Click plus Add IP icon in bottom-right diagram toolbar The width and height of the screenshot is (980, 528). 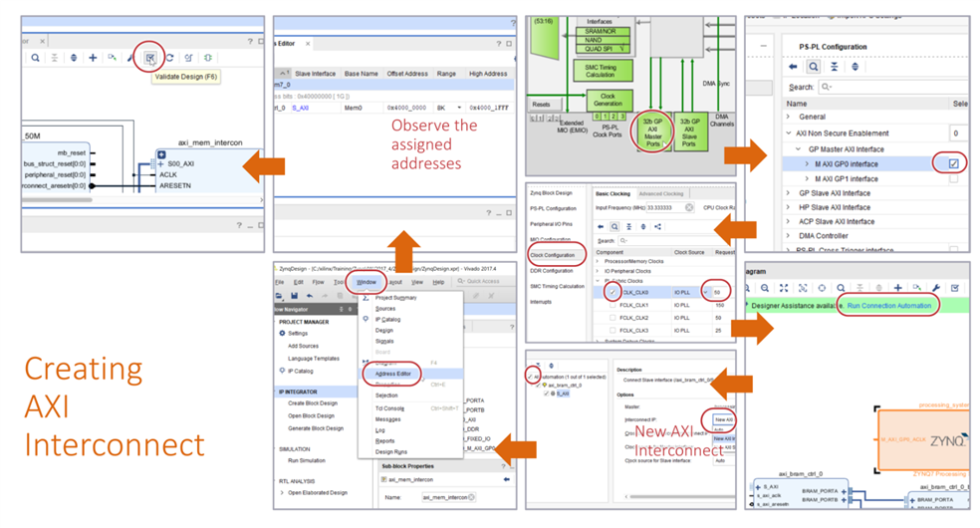coord(897,288)
